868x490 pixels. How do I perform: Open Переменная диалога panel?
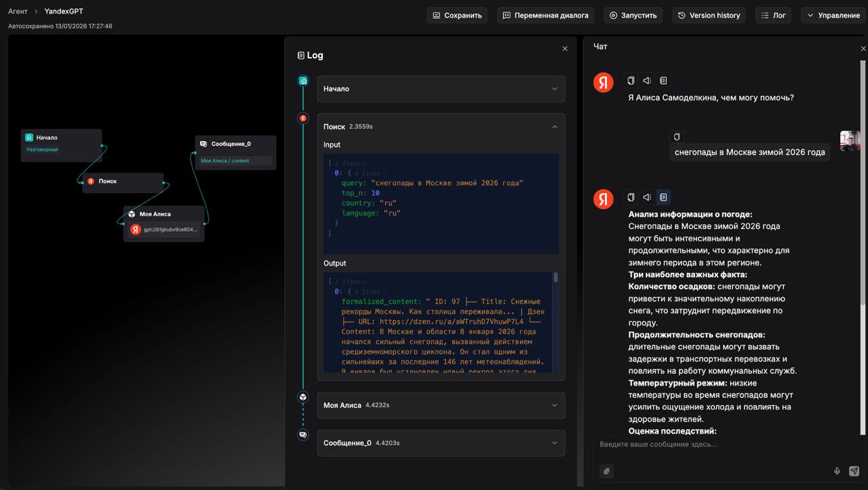[545, 15]
